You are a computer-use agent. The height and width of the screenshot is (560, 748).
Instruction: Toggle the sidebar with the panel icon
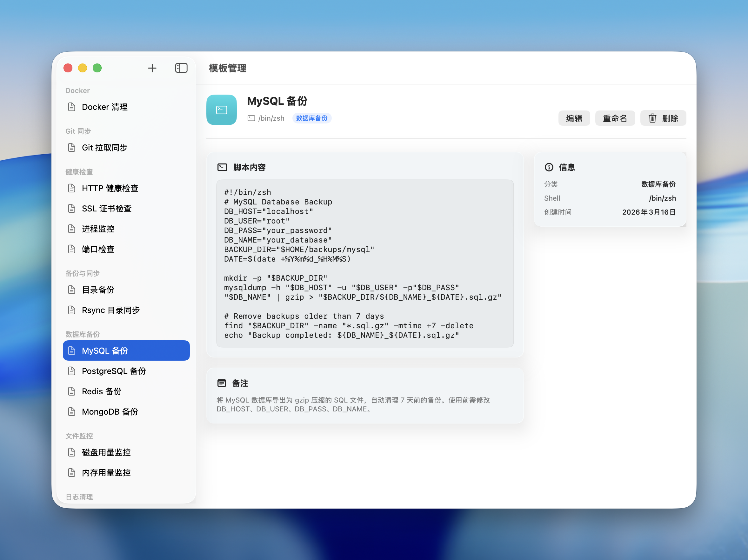(x=181, y=68)
